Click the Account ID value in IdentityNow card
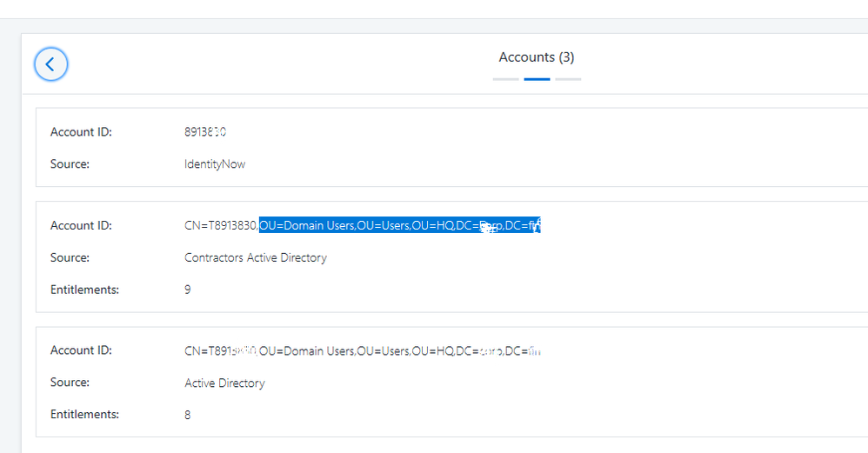The height and width of the screenshot is (453, 868). (x=205, y=132)
